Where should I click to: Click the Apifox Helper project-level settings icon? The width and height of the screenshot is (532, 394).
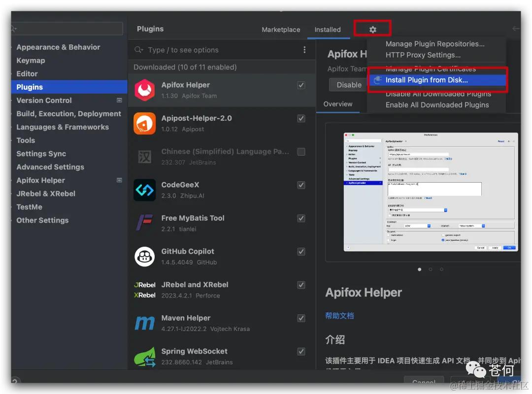point(119,180)
